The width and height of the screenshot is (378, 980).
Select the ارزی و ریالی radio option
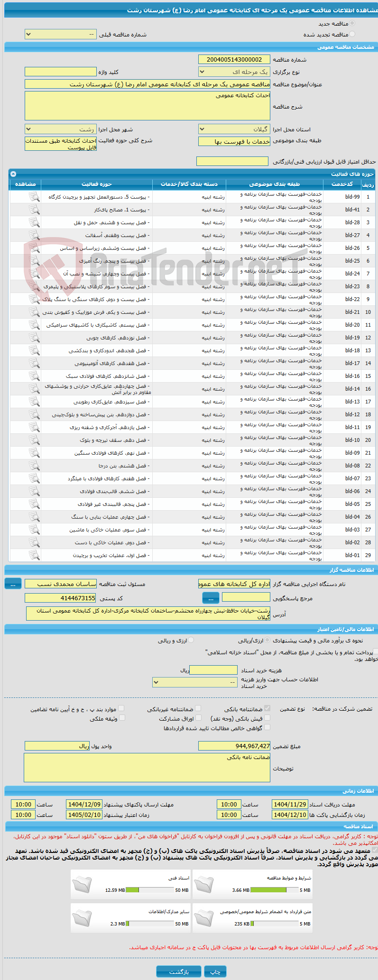pyautogui.click(x=191, y=640)
